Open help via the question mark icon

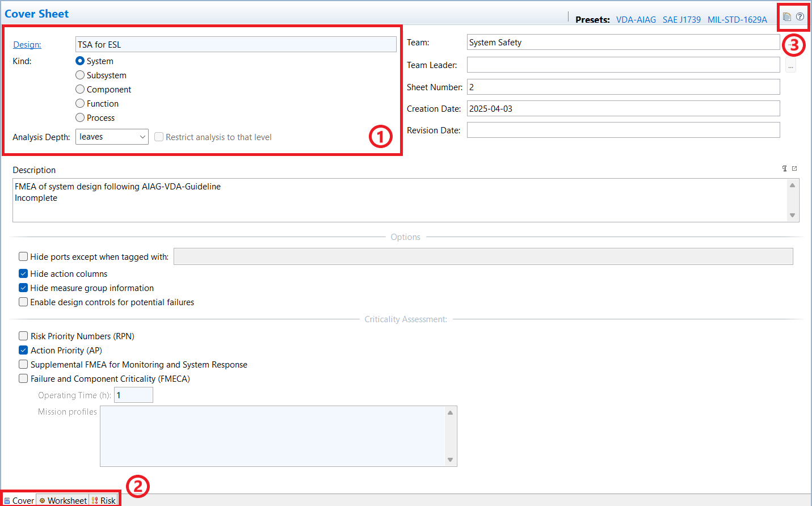(800, 17)
